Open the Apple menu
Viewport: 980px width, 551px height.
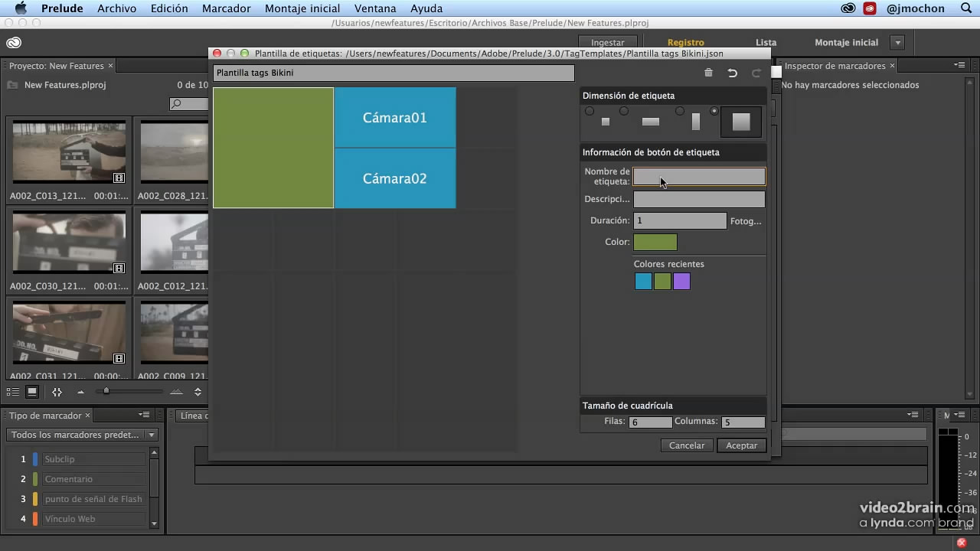tap(21, 8)
